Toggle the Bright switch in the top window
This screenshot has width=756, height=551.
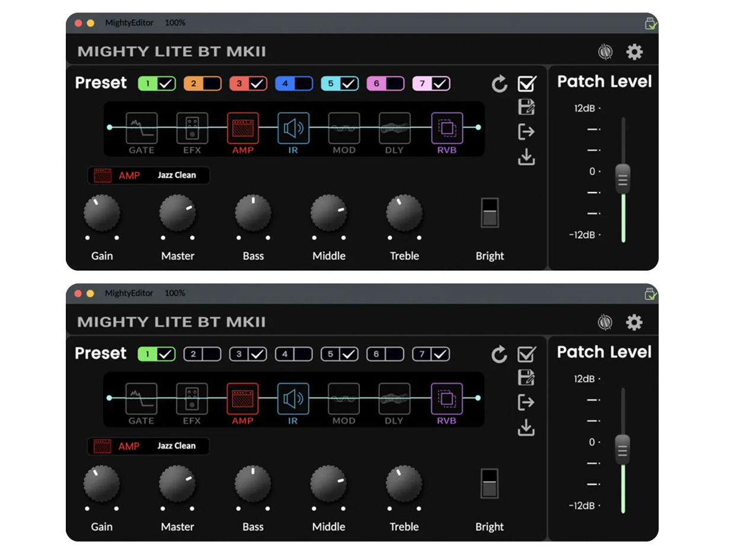[x=490, y=213]
